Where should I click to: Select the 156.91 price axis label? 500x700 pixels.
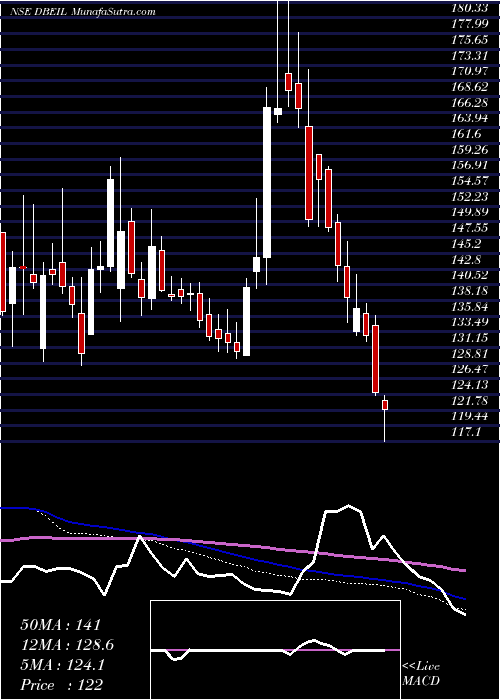471,165
